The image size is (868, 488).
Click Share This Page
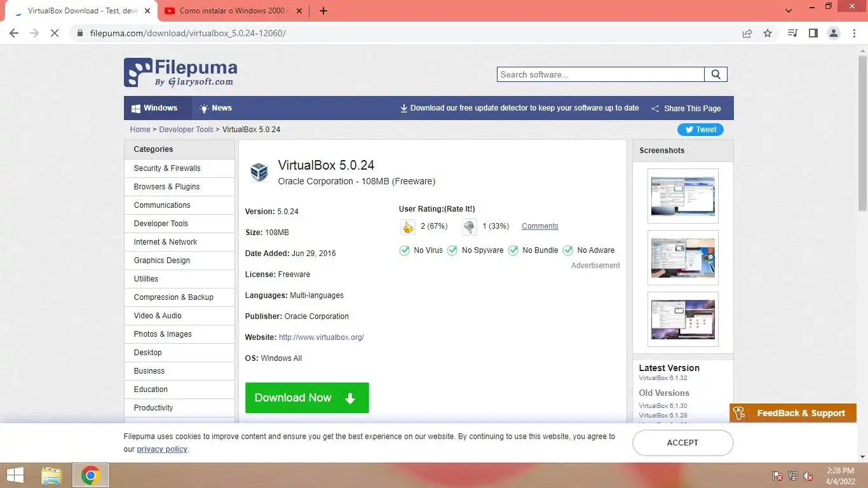point(686,109)
